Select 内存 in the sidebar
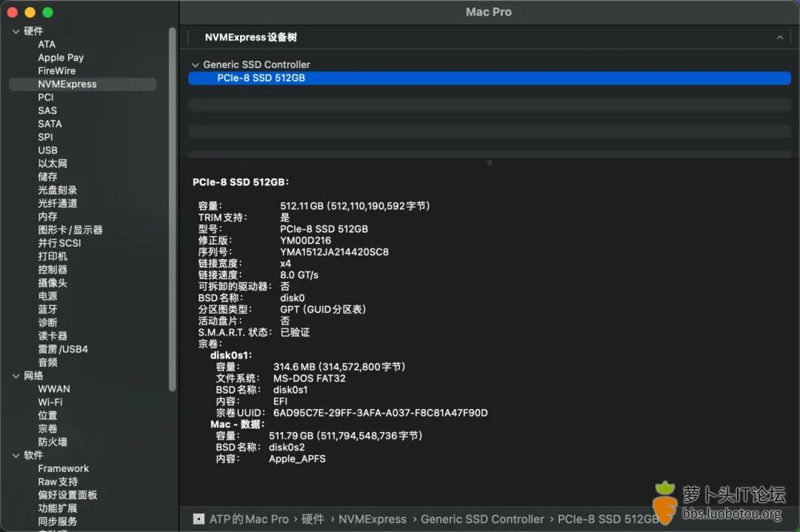 pyautogui.click(x=47, y=216)
